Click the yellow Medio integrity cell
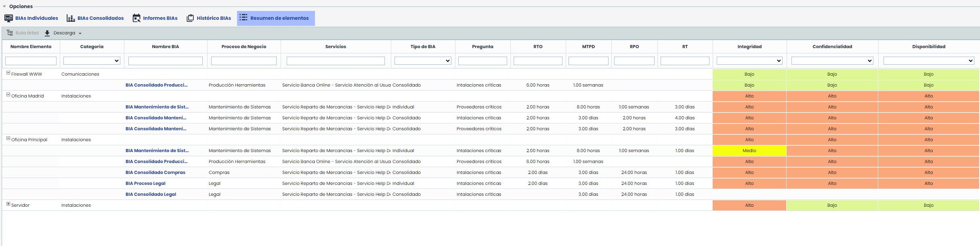The width and height of the screenshot is (980, 246). [749, 151]
